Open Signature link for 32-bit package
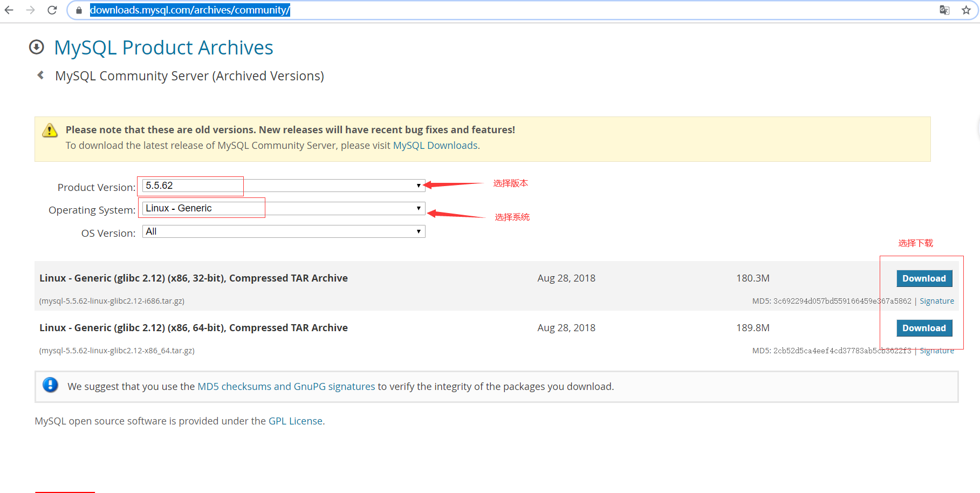This screenshot has height=493, width=980. pyautogui.click(x=937, y=301)
